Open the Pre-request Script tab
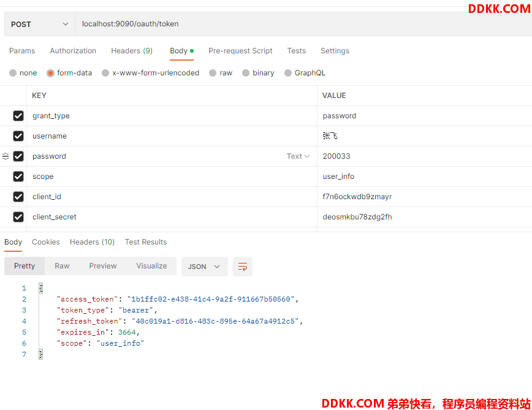 coord(240,51)
